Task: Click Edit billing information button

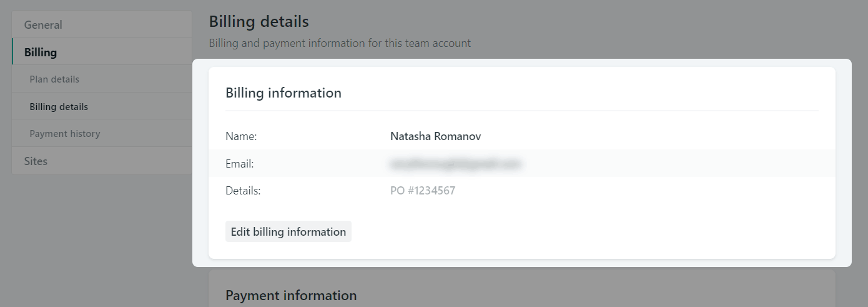Action: [x=289, y=231]
